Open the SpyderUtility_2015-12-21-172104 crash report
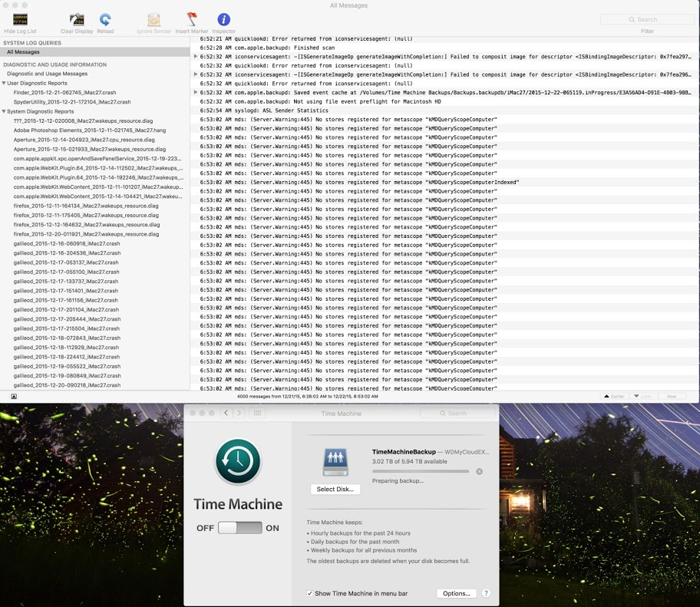This screenshot has height=607, width=700. click(72, 102)
